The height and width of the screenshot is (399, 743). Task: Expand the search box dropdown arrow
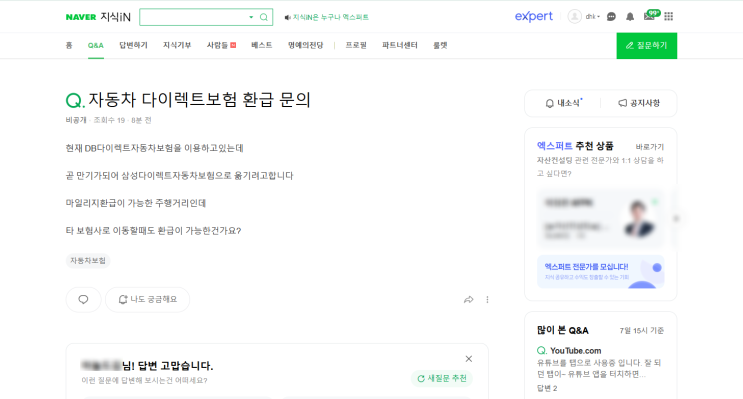point(251,17)
